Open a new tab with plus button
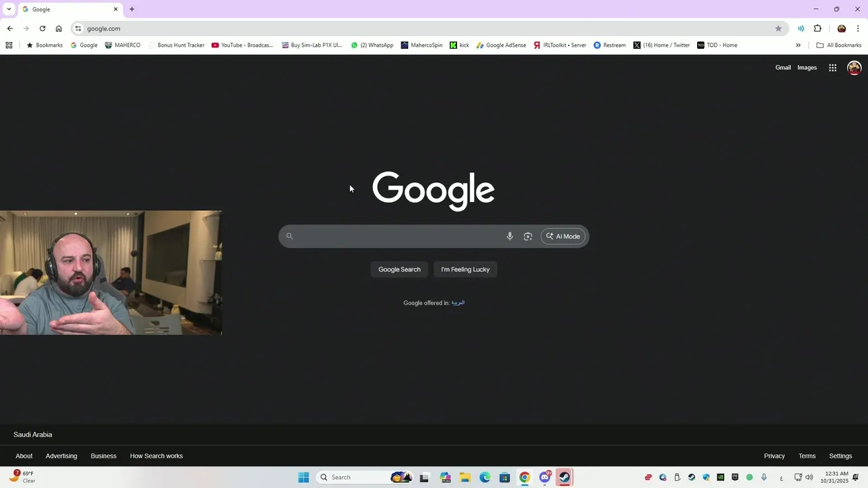The height and width of the screenshot is (488, 868). [132, 9]
